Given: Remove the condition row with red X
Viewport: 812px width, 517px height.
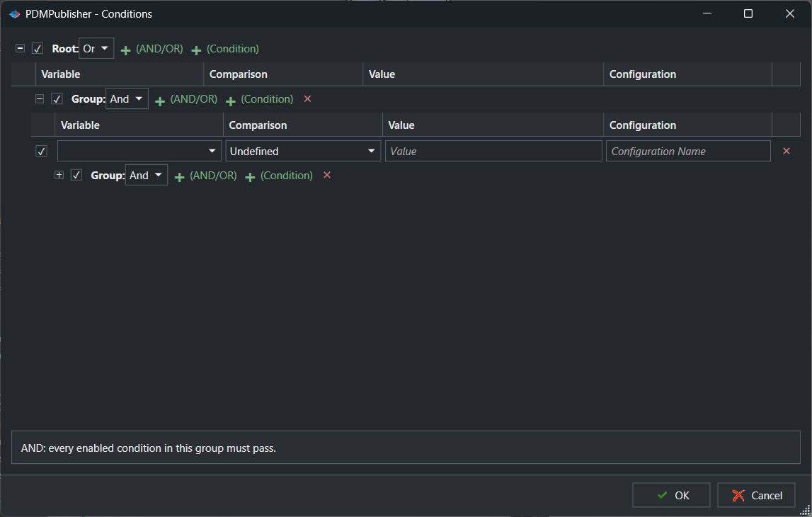Looking at the screenshot, I should (786, 151).
